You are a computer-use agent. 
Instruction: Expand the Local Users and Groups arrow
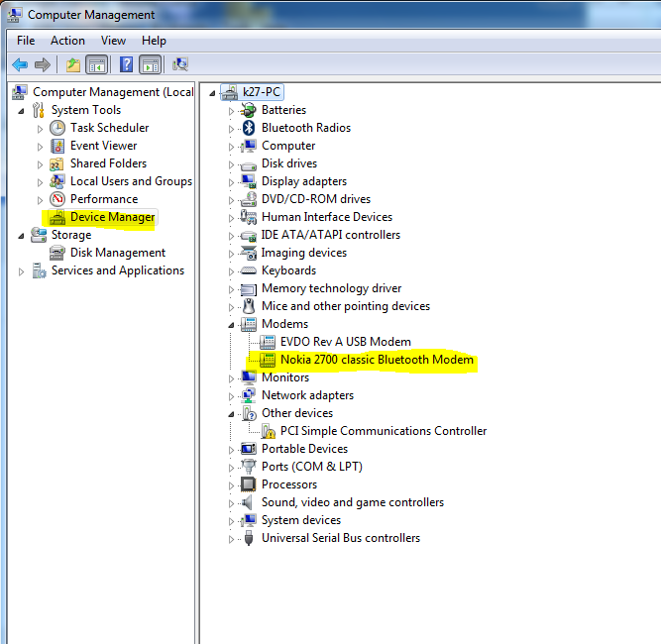pyautogui.click(x=40, y=182)
